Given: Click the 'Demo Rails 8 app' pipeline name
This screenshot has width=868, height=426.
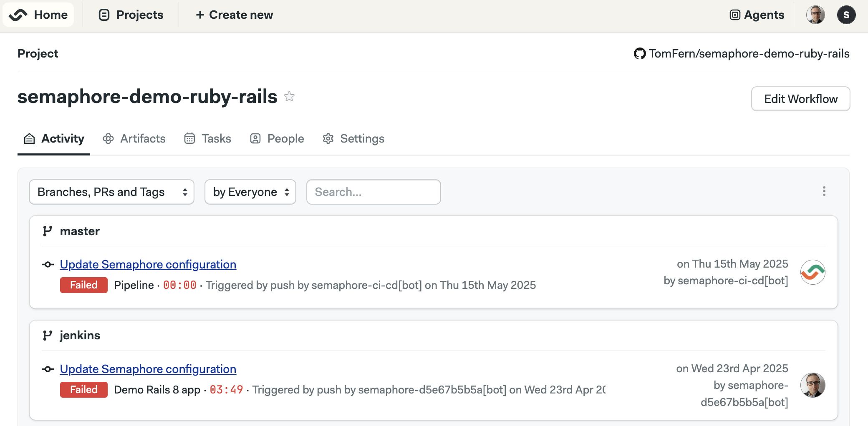Looking at the screenshot, I should 157,390.
